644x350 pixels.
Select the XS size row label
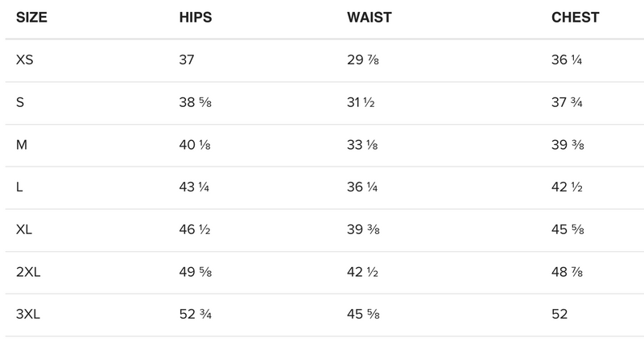coord(24,60)
